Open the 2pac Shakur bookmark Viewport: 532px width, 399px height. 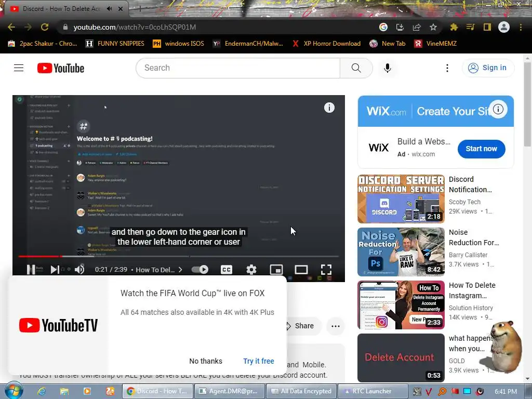click(x=43, y=44)
